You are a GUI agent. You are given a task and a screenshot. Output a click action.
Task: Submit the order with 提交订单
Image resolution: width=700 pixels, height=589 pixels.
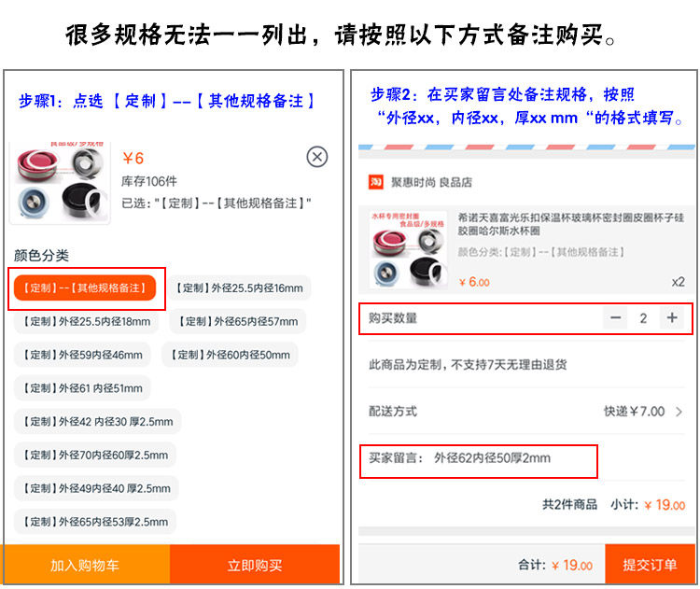650,565
